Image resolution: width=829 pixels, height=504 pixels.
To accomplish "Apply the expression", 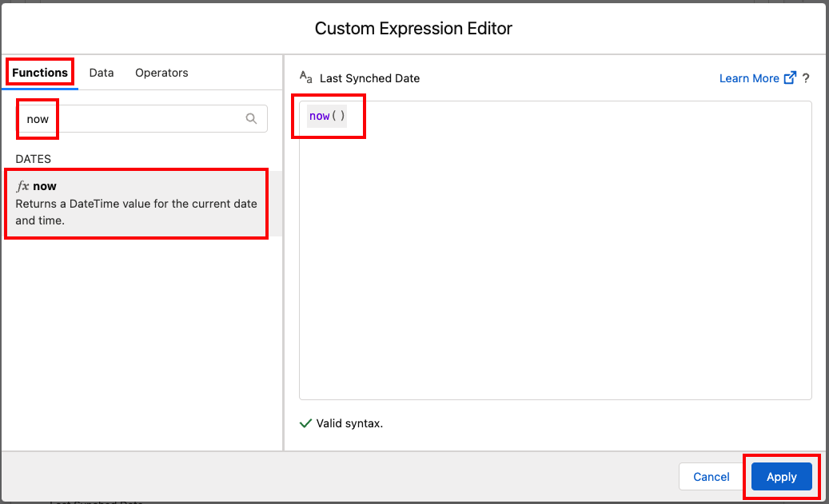I will pos(780,476).
